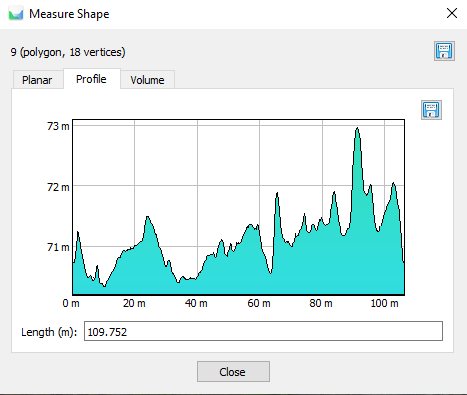The image size is (467, 395).
Task: Click the 20 m distance label
Action: [134, 303]
